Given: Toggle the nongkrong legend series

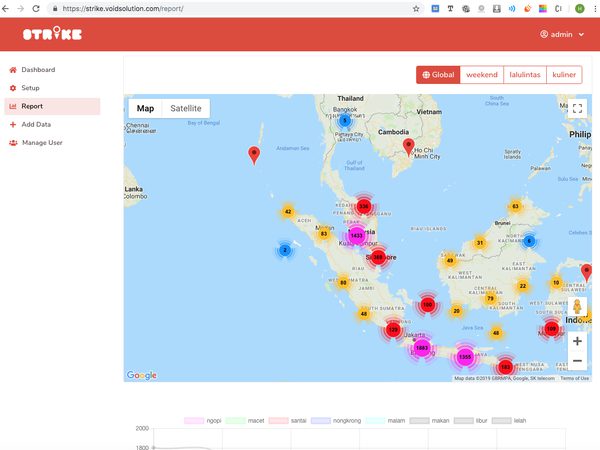Looking at the screenshot, I should coord(336,421).
